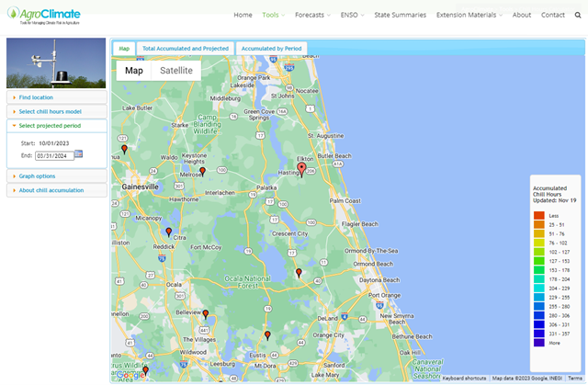Select the station marker near Melrose

pos(203,170)
